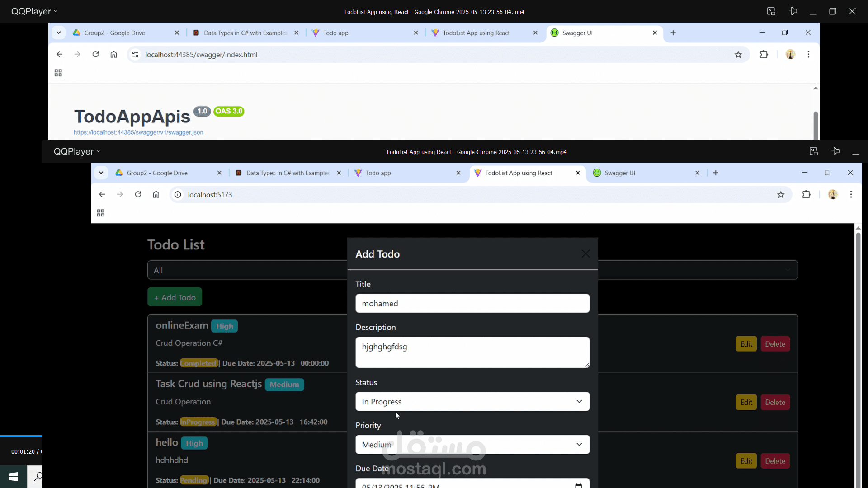Click the grid icon below the back arrow

100,212
